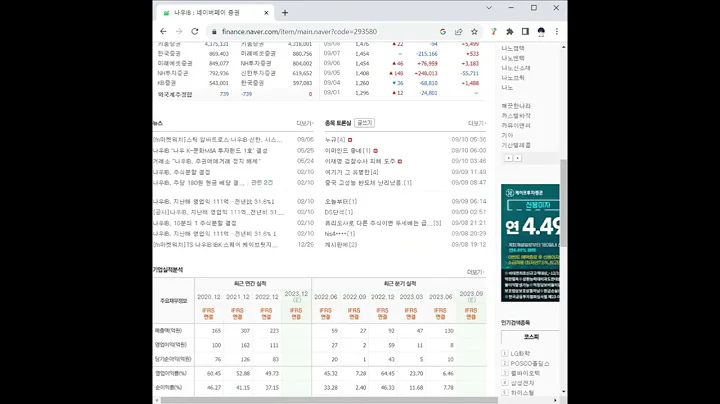Click the 2021.12 operating profit value 162
The width and height of the screenshot is (720, 404).
[245, 345]
